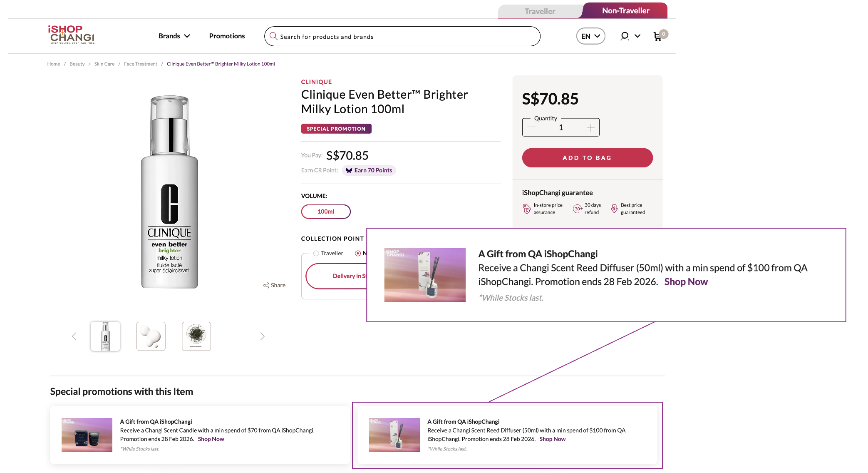Image resolution: width=868 pixels, height=473 pixels.
Task: Show next product thumbnails with right arrow
Action: [262, 336]
